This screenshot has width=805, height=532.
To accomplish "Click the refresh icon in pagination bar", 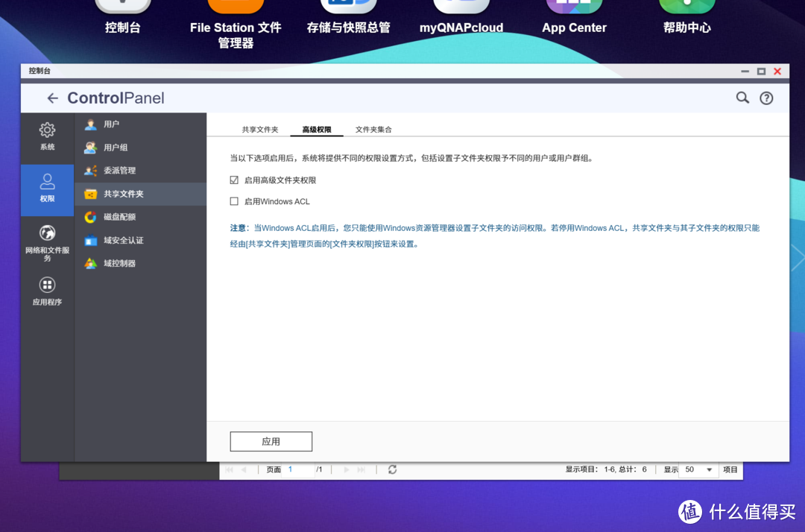I will tap(392, 469).
